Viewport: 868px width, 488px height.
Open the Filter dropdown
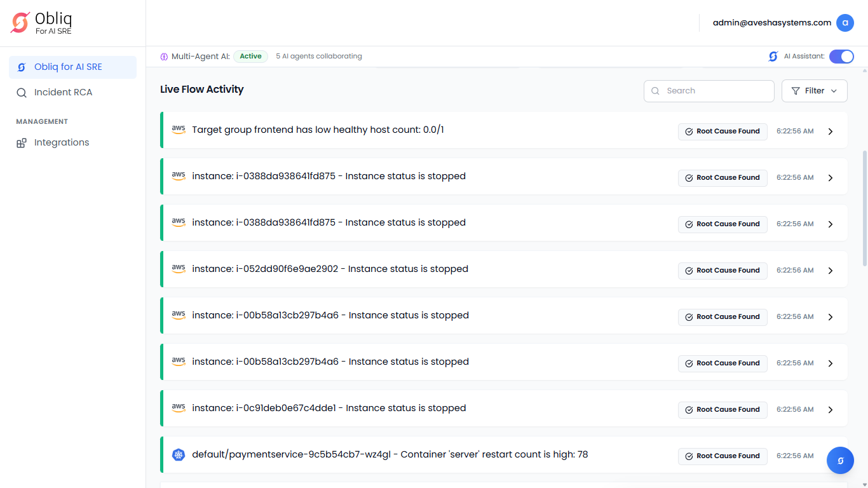814,91
